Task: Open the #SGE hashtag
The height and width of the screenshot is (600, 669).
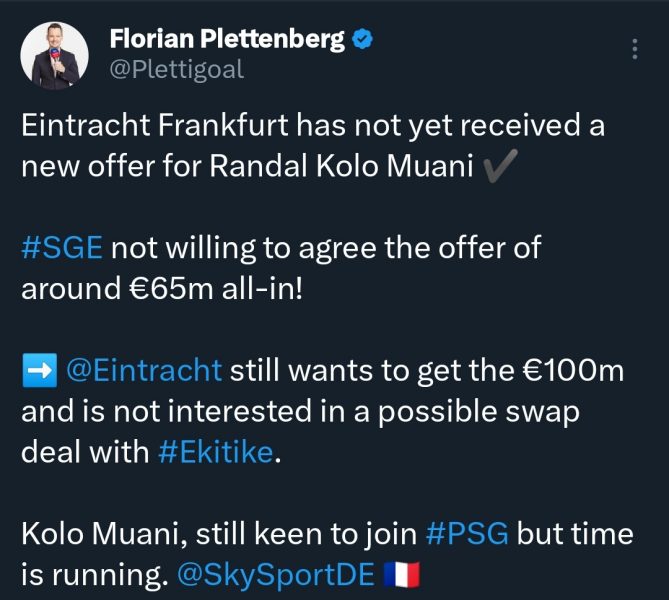Action: tap(61, 249)
